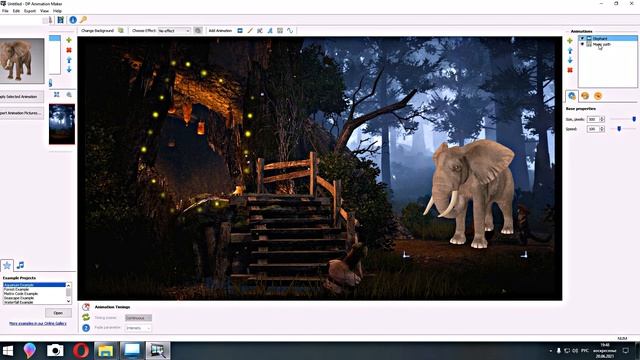The image size is (640, 360).
Task: Open the Fade parameter dropdown
Action: 138,328
